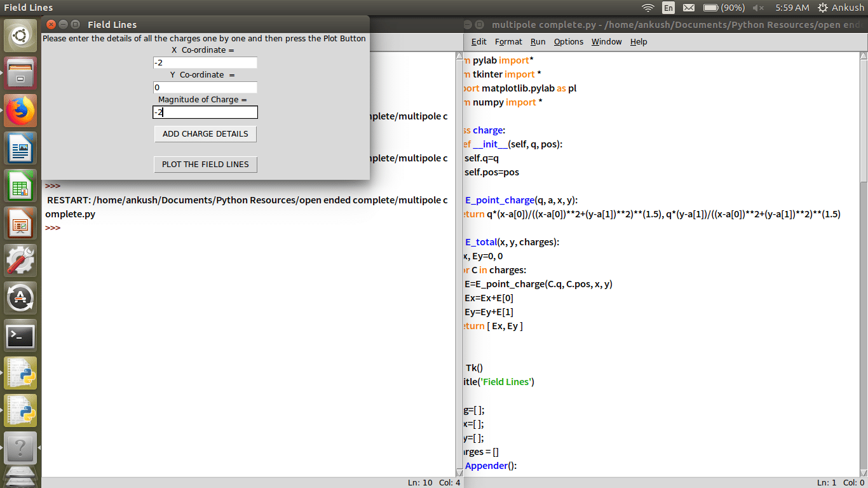Open the Ankush session menu
This screenshot has width=868, height=488.
tap(841, 8)
